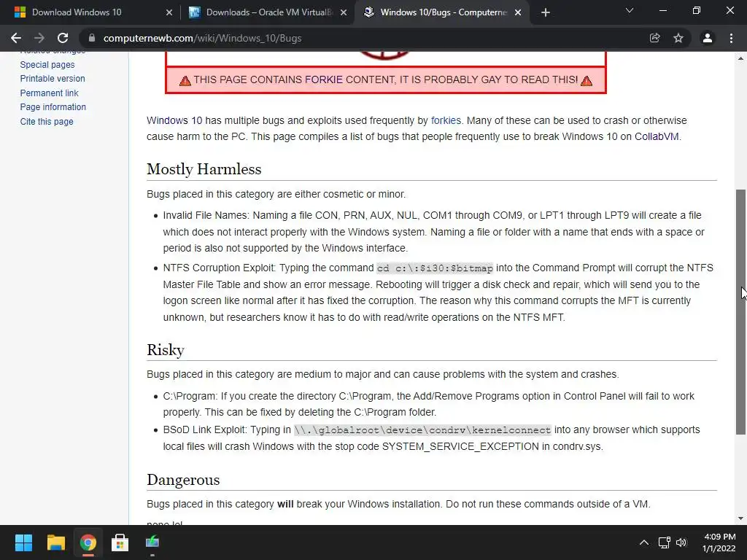Close the Windows 10/Bugs tab
Screen dimensions: 747x560
tap(518, 12)
